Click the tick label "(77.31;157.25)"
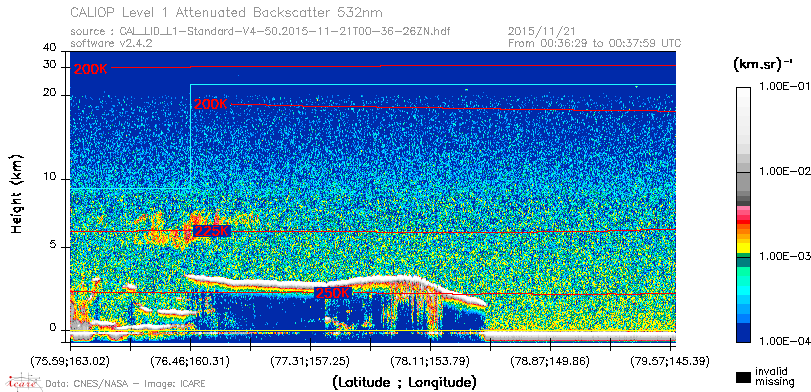The image size is (811, 392). point(310,360)
